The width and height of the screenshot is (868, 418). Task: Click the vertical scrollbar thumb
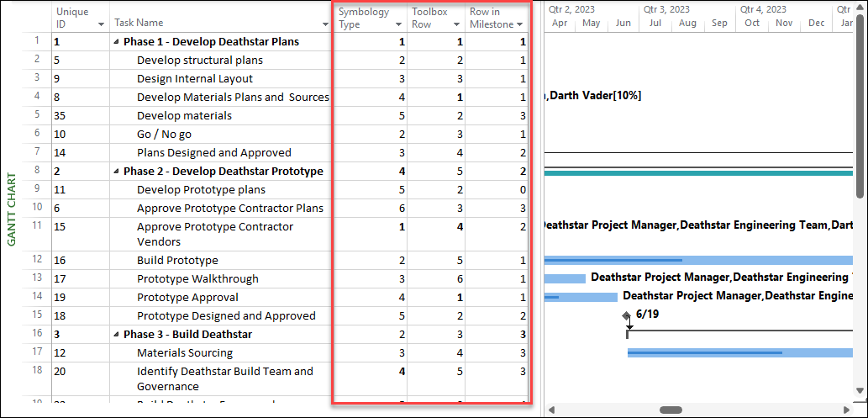point(860,109)
